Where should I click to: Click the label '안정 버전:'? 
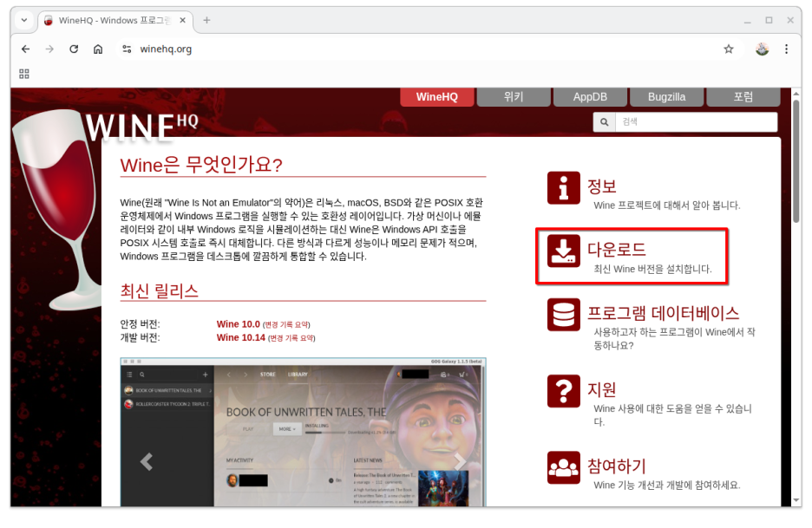pos(141,324)
